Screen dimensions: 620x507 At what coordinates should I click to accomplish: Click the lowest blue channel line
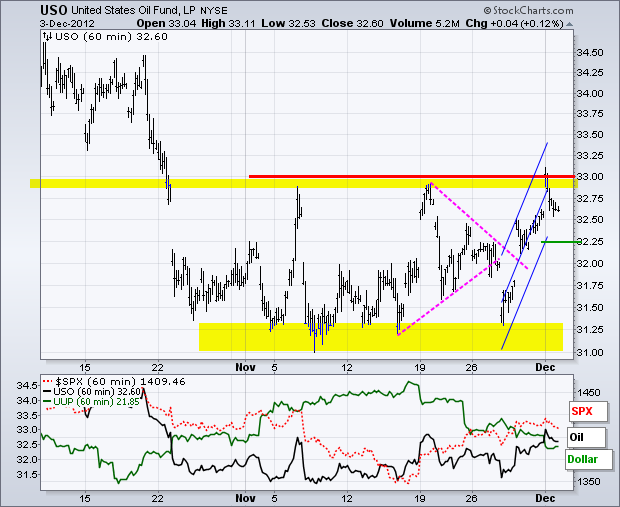point(524,293)
